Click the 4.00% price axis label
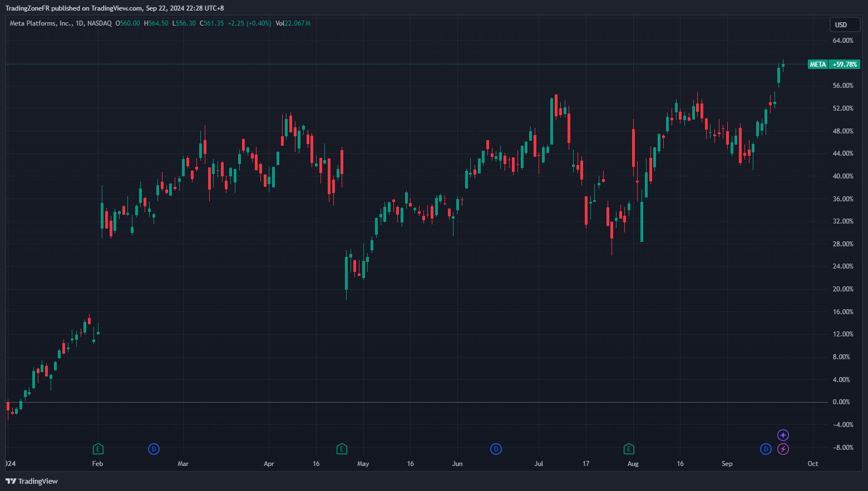The image size is (868, 491). pos(841,380)
